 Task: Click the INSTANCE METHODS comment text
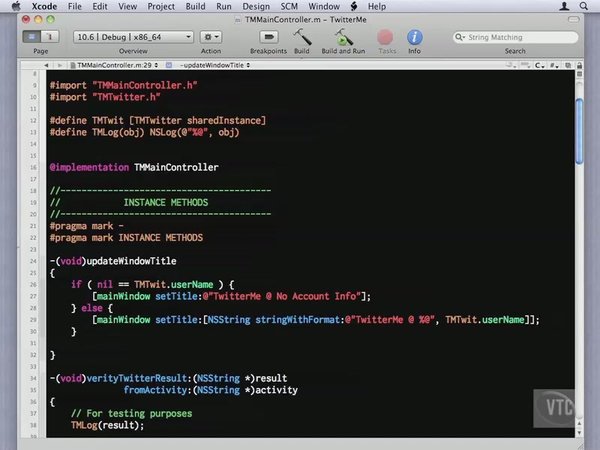click(x=166, y=202)
